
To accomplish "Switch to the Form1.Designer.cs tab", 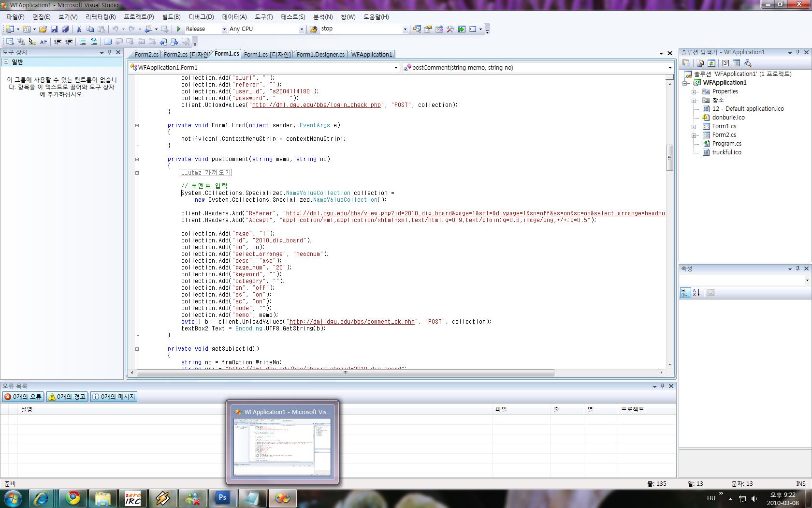I will (x=320, y=54).
